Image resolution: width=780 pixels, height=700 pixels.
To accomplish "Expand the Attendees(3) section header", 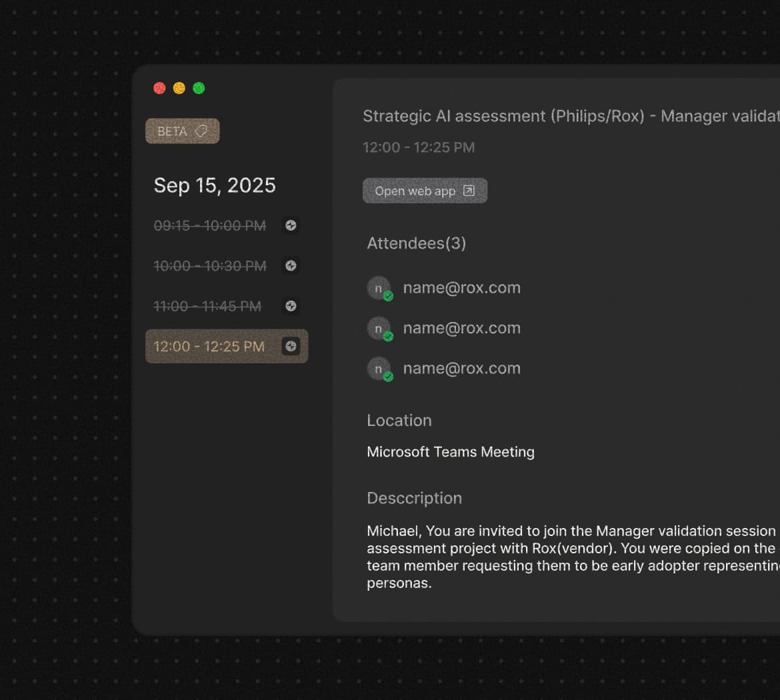I will coord(416,243).
